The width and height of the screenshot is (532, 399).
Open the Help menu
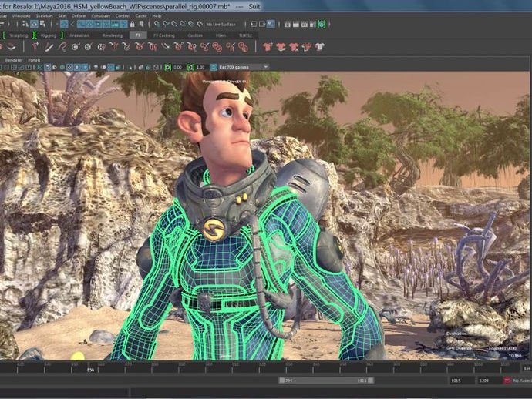[157, 15]
